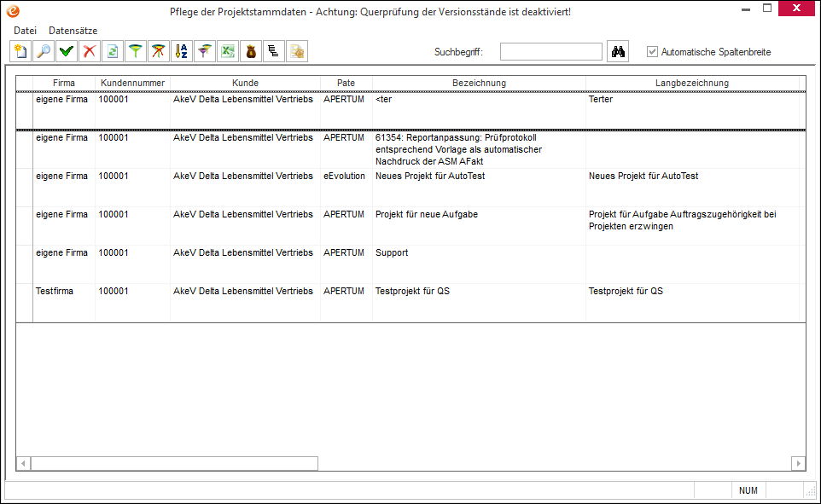The width and height of the screenshot is (821, 504).
Task: Click the row selector of the Testfirma row
Action: click(x=24, y=303)
